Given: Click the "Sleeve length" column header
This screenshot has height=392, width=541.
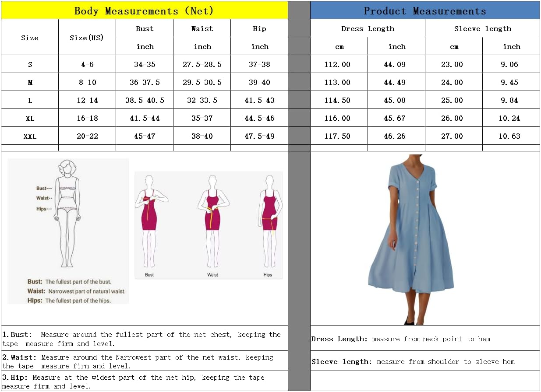Looking at the screenshot, I should [483, 28].
